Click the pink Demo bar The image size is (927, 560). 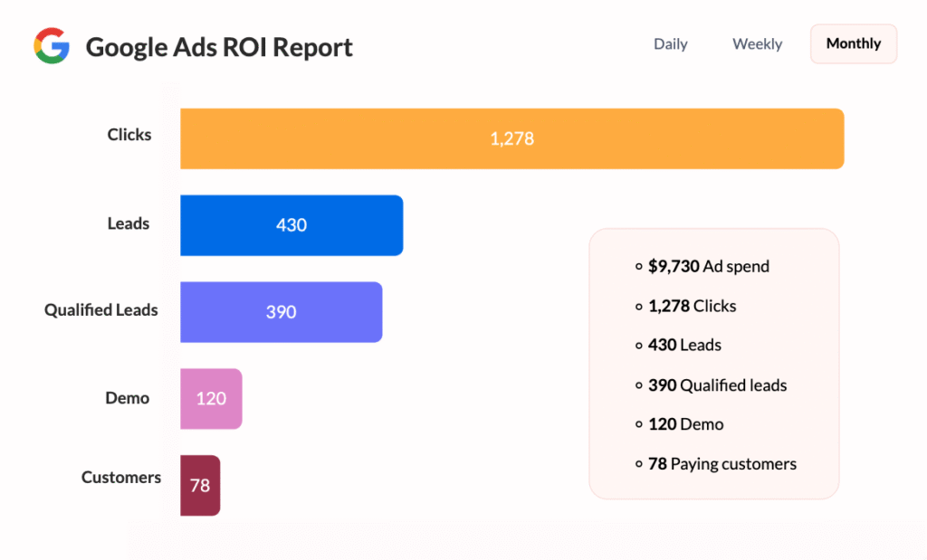(211, 398)
